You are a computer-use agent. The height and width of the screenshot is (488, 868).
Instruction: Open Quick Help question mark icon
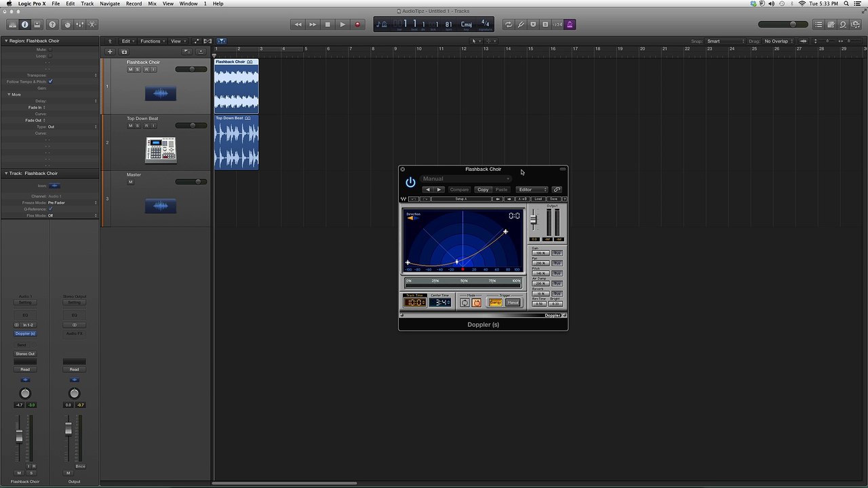[x=53, y=24]
